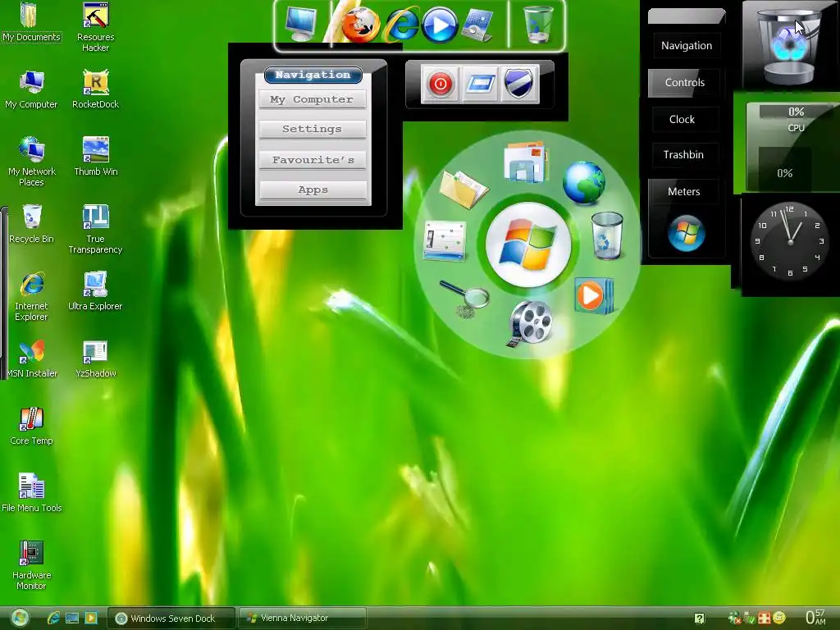Click the Windows orb in the right sidebar panel

(x=687, y=233)
